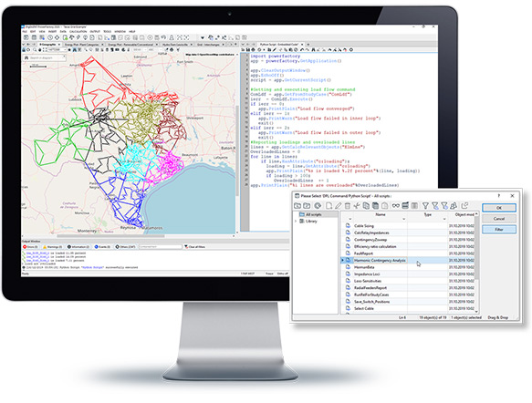
Task: Open the Name column filter dropdown
Action: tap(403, 220)
